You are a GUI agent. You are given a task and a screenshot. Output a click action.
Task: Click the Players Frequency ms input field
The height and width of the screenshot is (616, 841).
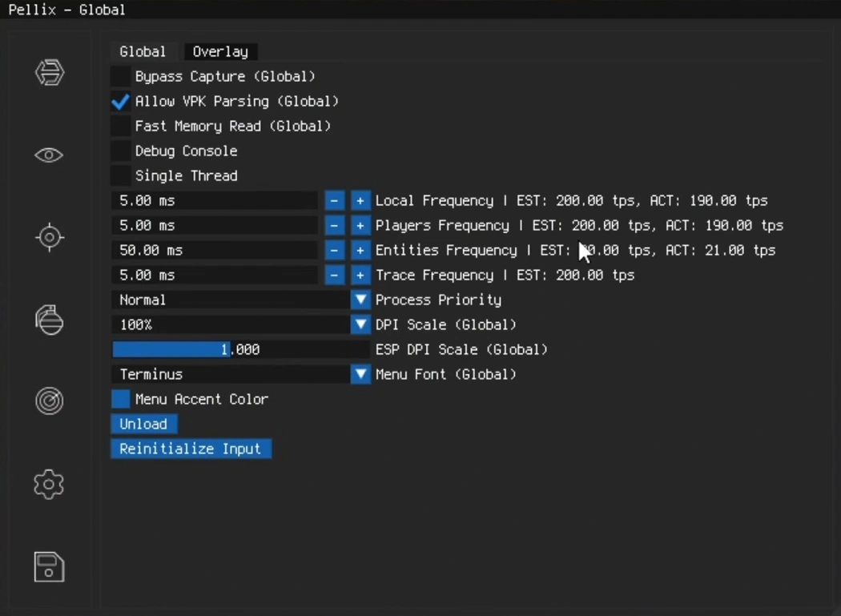point(215,225)
